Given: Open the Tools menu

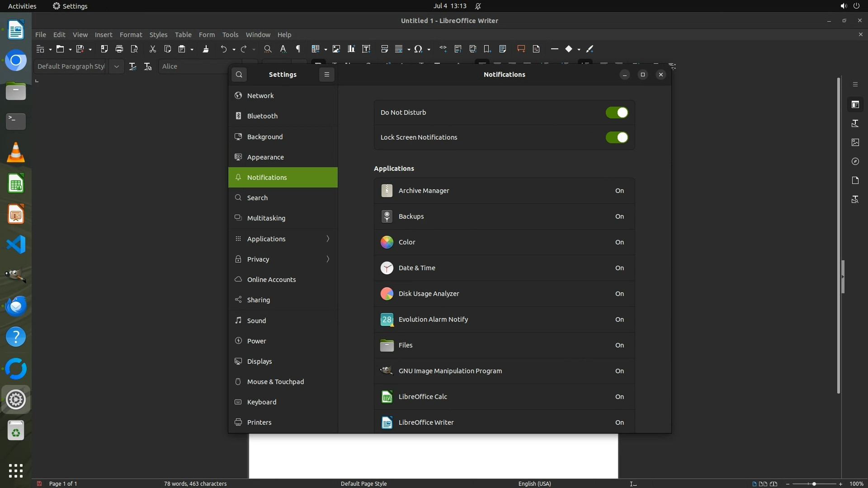Looking at the screenshot, I should tap(230, 35).
